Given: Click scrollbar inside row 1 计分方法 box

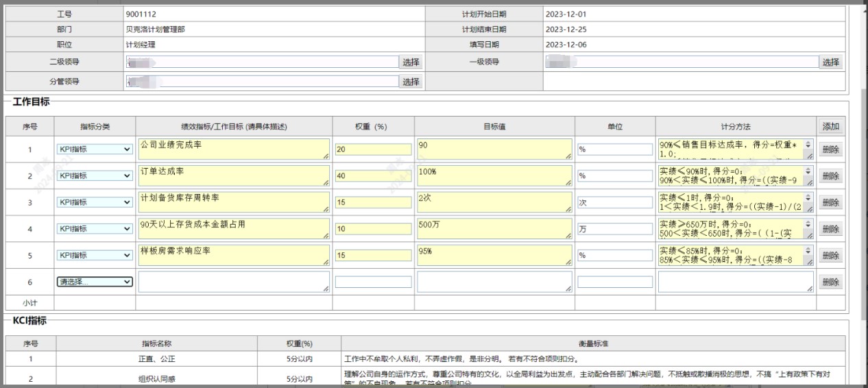Looking at the screenshot, I should click(x=808, y=149).
